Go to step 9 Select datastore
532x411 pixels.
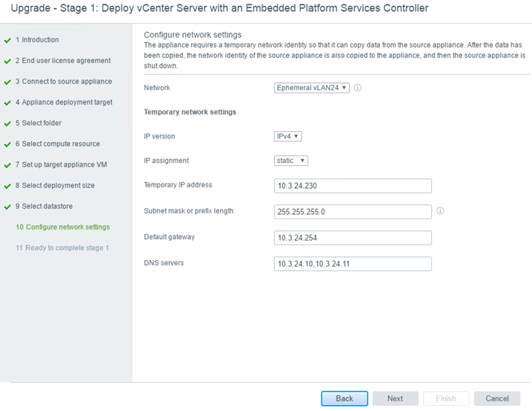tap(44, 206)
